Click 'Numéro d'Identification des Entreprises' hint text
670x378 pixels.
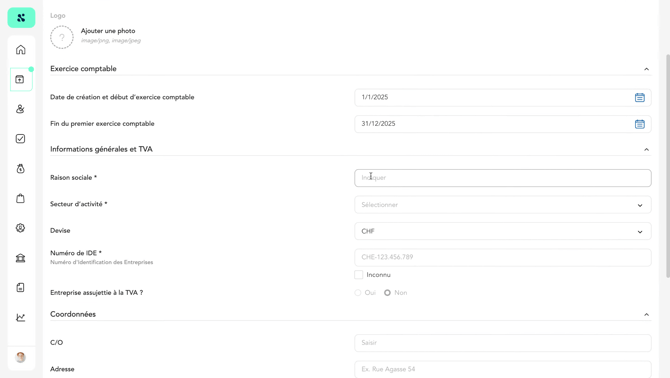click(x=101, y=262)
